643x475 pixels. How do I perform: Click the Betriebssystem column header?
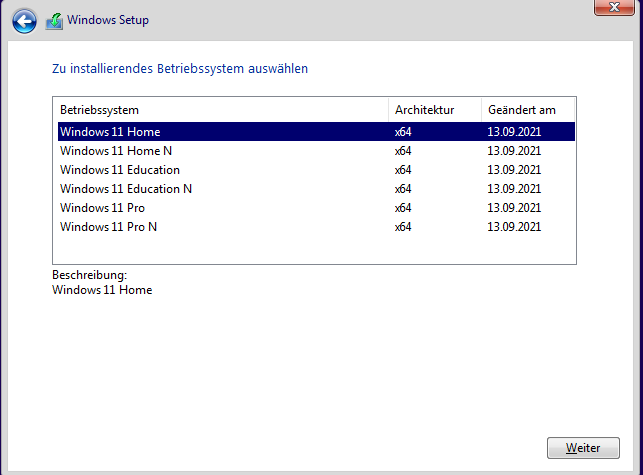pyautogui.click(x=99, y=109)
